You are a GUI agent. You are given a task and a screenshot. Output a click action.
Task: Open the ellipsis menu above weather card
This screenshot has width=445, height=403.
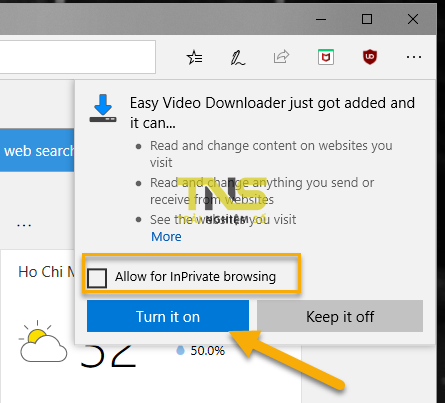click(x=24, y=225)
